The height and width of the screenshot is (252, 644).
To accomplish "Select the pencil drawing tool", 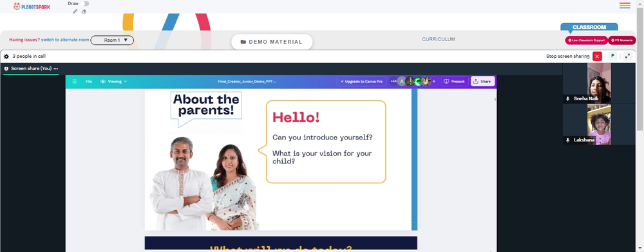I will (75, 11).
